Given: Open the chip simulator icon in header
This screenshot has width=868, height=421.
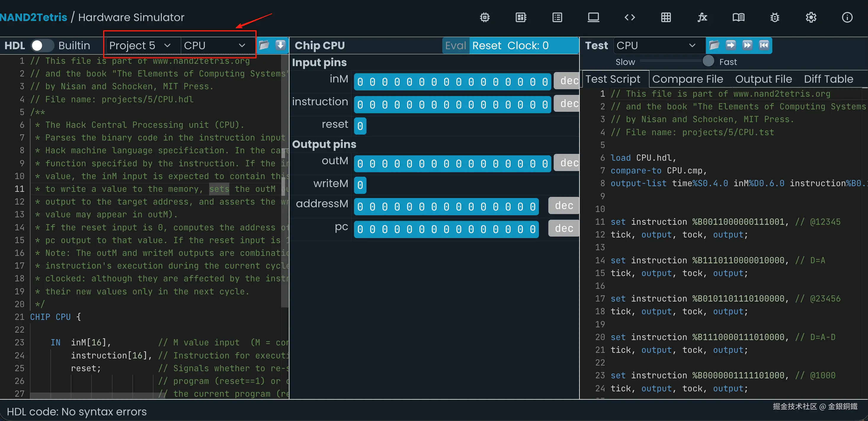Looking at the screenshot, I should point(485,17).
